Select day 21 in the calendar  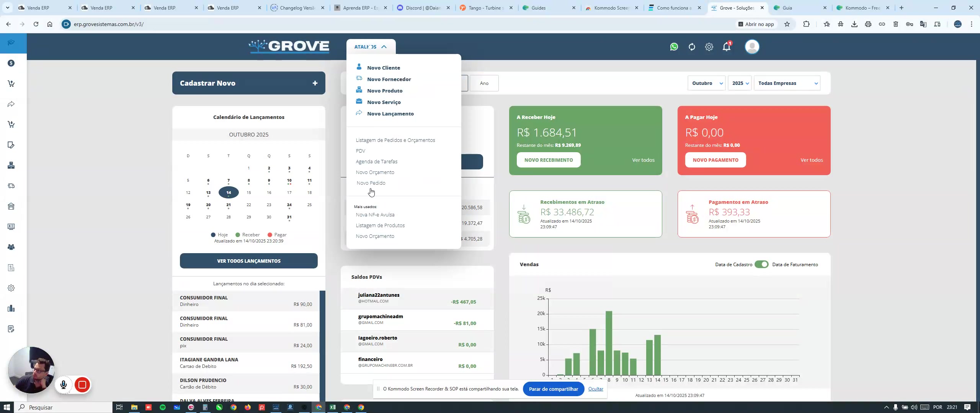coord(228,205)
